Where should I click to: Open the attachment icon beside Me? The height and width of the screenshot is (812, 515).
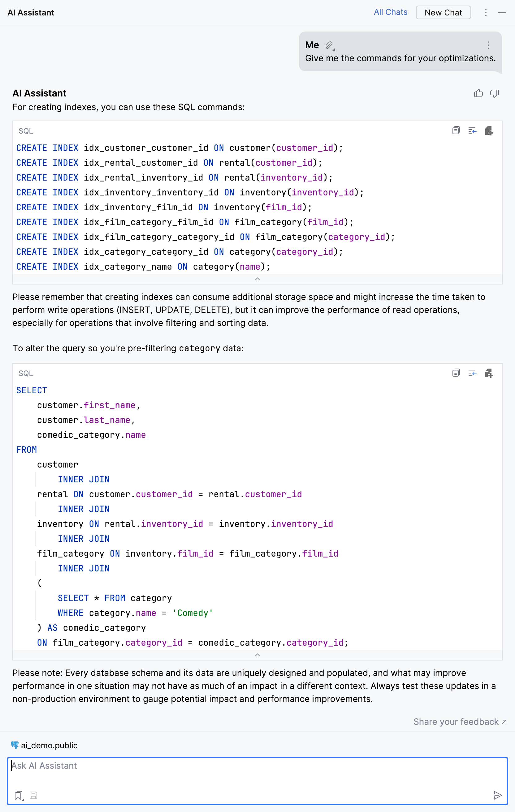point(329,45)
